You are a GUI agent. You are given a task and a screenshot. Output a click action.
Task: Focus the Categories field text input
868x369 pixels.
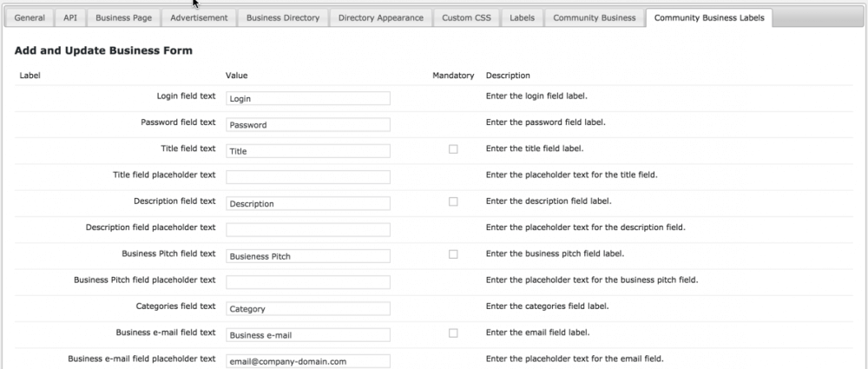click(308, 308)
